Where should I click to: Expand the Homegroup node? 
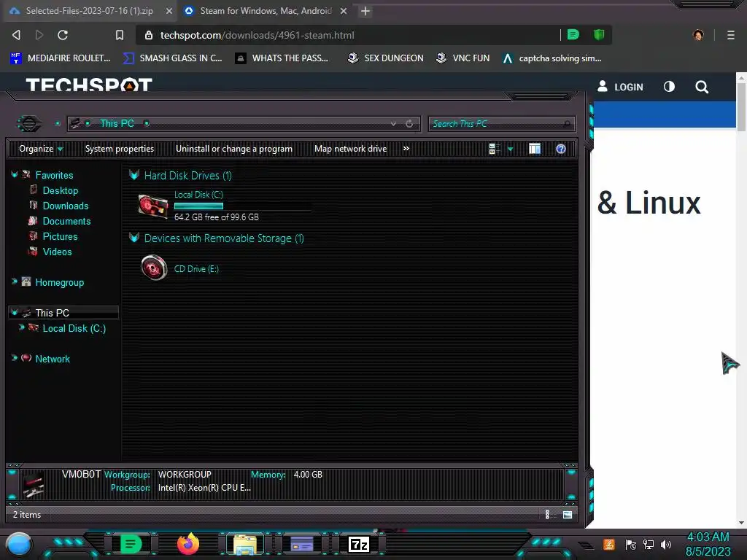[15, 281]
